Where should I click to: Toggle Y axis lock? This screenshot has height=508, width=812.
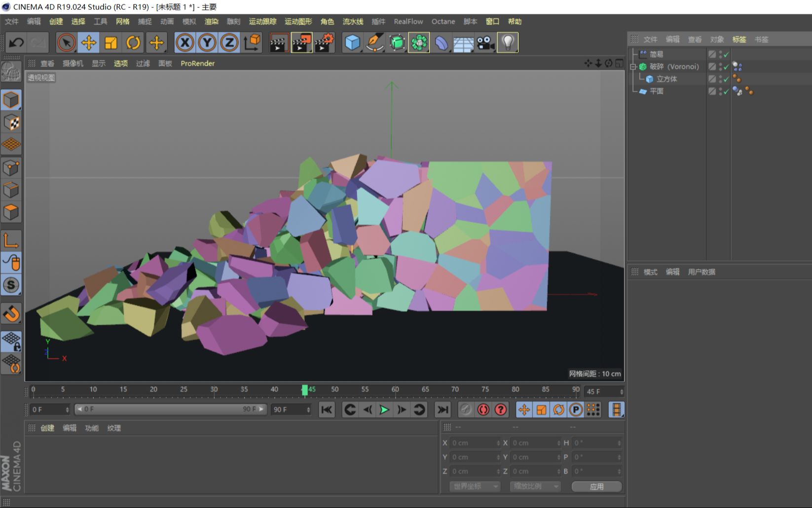click(x=207, y=43)
